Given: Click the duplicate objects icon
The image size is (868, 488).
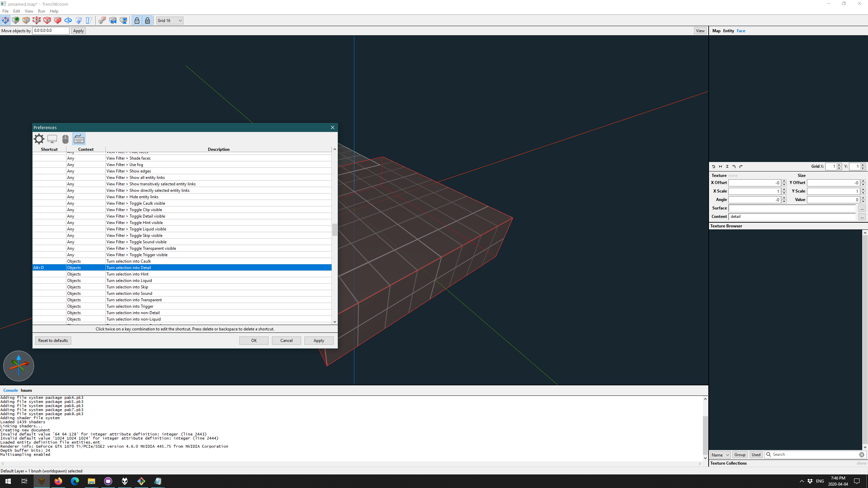Looking at the screenshot, I should pos(102,20).
